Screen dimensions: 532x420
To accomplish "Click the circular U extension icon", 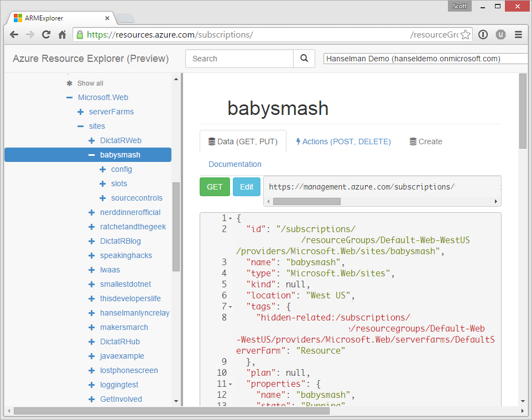I will [x=500, y=35].
